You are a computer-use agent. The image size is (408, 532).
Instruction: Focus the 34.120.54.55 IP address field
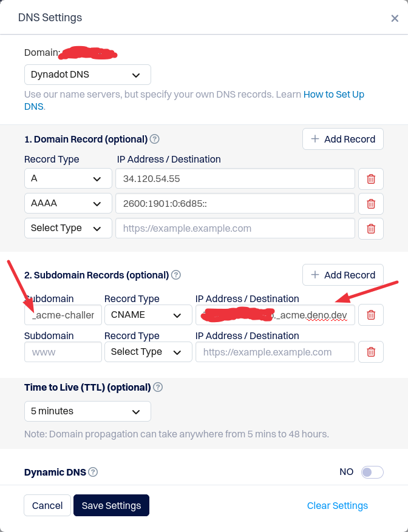[235, 178]
